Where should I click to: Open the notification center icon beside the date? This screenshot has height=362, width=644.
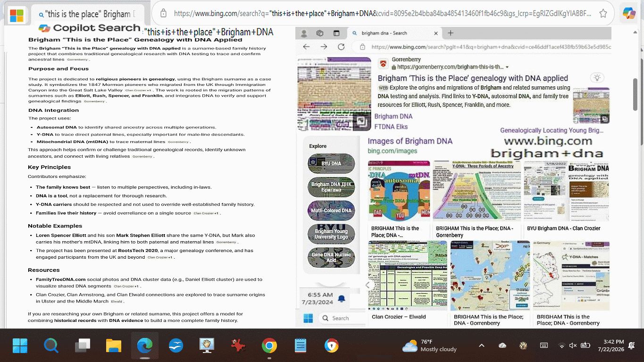click(632, 345)
